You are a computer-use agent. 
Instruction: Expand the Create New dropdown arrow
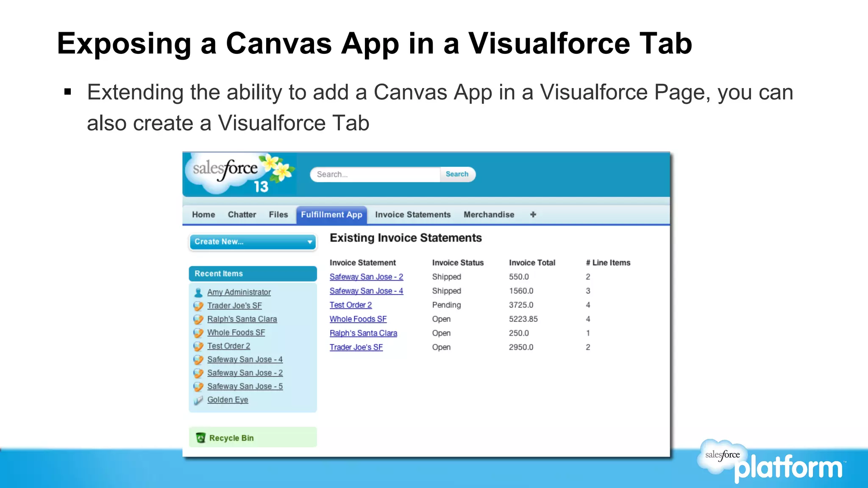click(x=310, y=242)
